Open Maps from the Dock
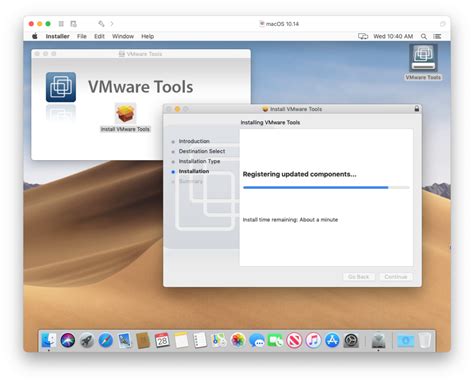Image resolution: width=474 pixels, height=383 pixels. point(219,340)
